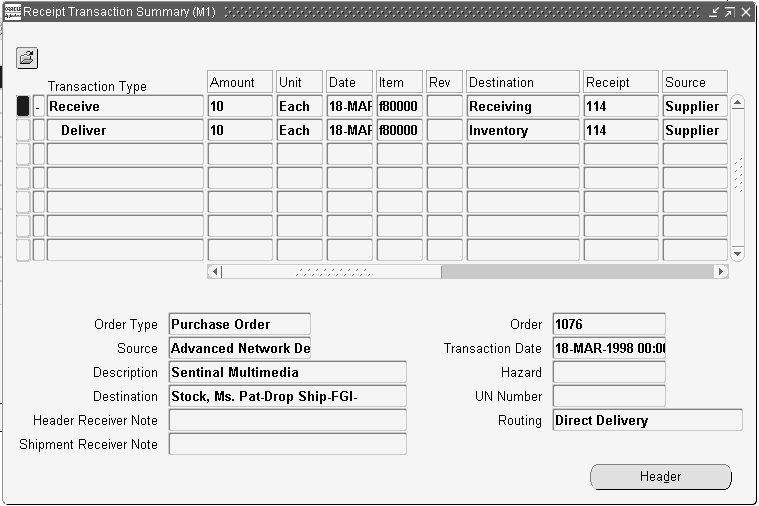Minimize the Receipt Transaction Summary window
759x506 pixels.
714,12
